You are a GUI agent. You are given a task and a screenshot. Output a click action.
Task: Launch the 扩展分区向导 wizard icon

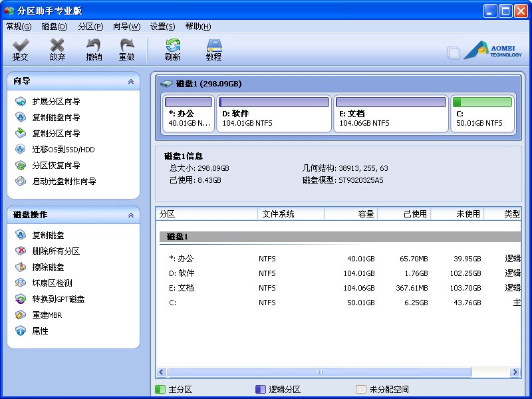21,102
